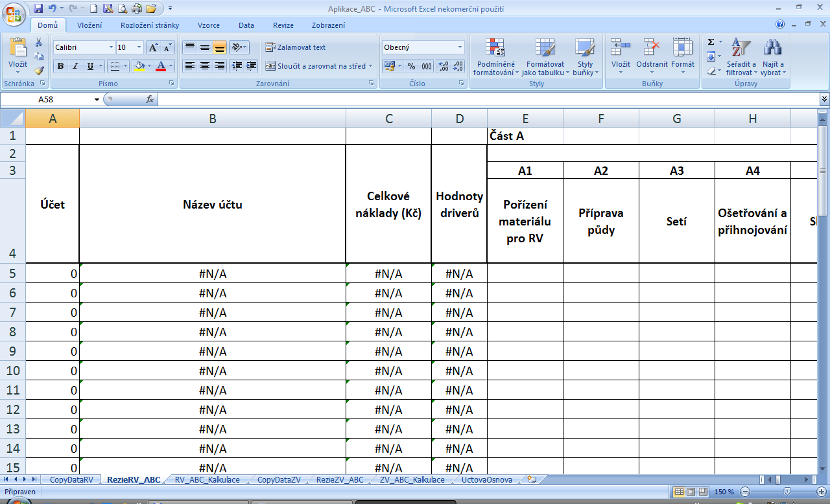Switch to Page Break Preview in status bar

pyautogui.click(x=702, y=492)
